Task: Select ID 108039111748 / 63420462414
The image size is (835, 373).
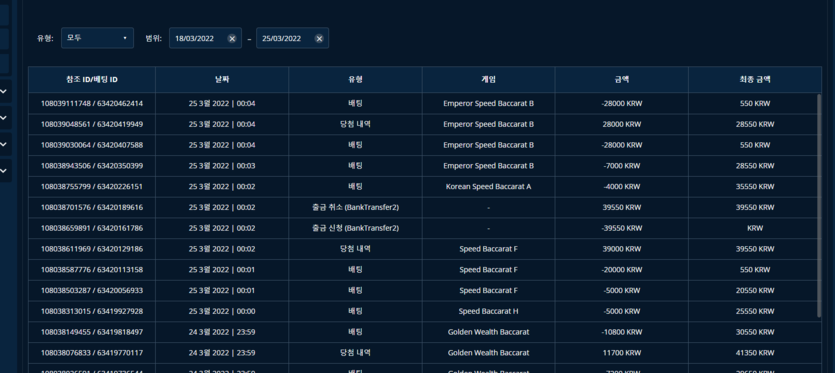Action: (x=92, y=103)
